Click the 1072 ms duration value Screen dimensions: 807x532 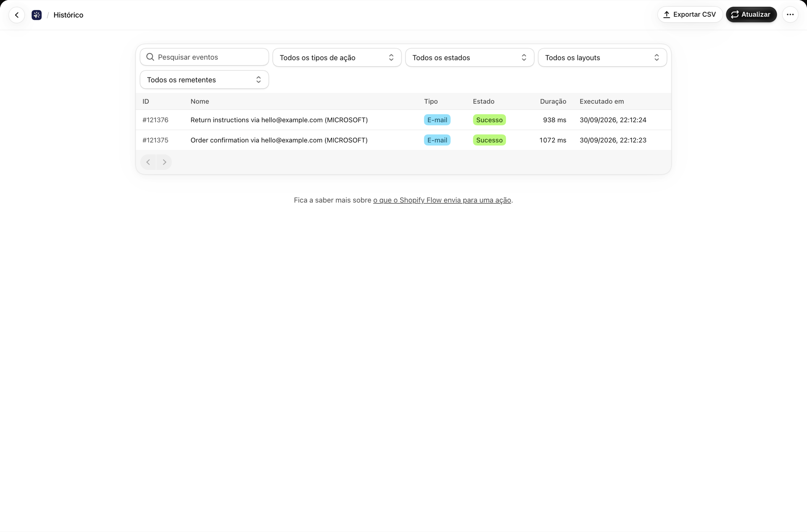click(553, 140)
